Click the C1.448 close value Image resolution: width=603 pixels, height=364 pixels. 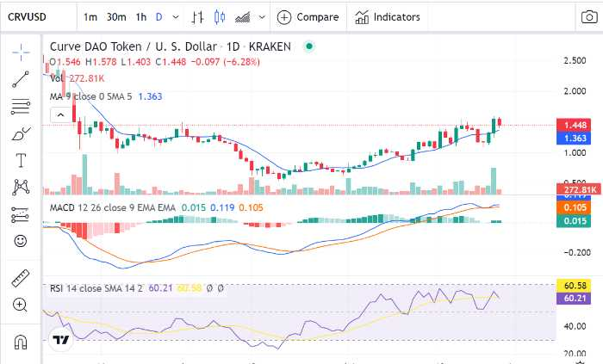pos(171,62)
